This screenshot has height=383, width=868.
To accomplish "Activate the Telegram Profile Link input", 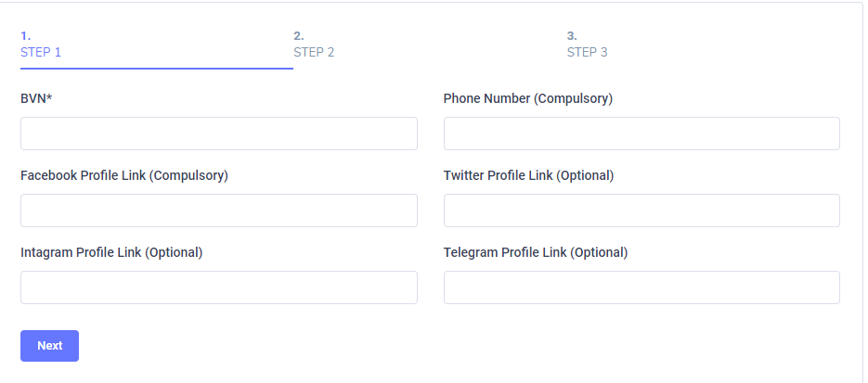I will (641, 287).
